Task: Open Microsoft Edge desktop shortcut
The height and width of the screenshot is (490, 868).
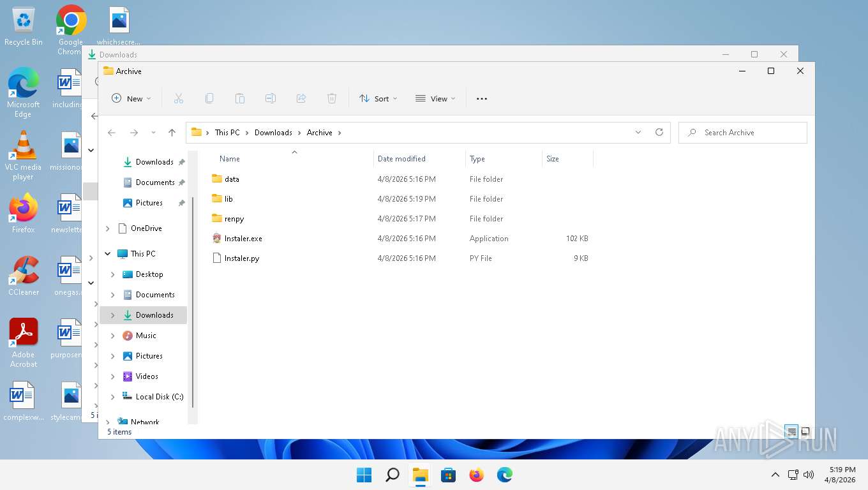Action: pyautogui.click(x=24, y=92)
